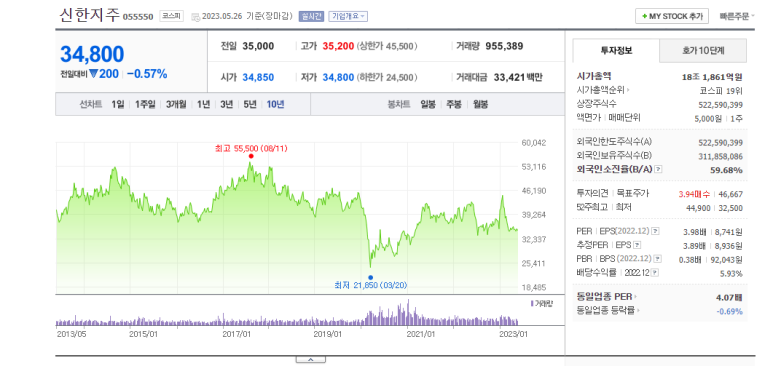Click the current price 34,800
773x366 pixels.
click(92, 54)
